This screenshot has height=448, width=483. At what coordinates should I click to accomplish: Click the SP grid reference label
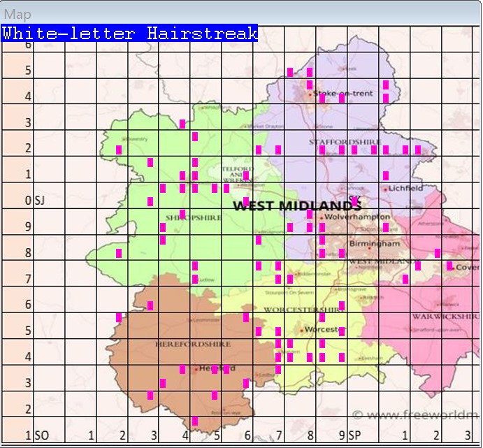(354, 435)
